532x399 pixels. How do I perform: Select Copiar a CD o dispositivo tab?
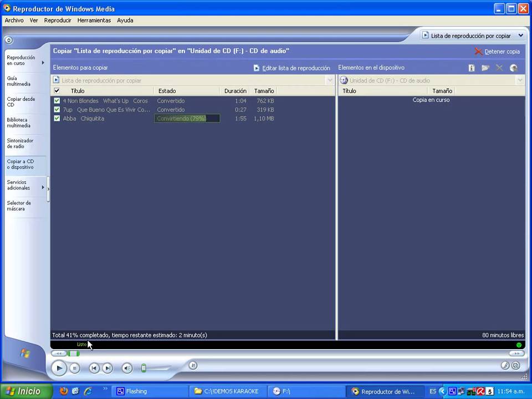coord(25,164)
